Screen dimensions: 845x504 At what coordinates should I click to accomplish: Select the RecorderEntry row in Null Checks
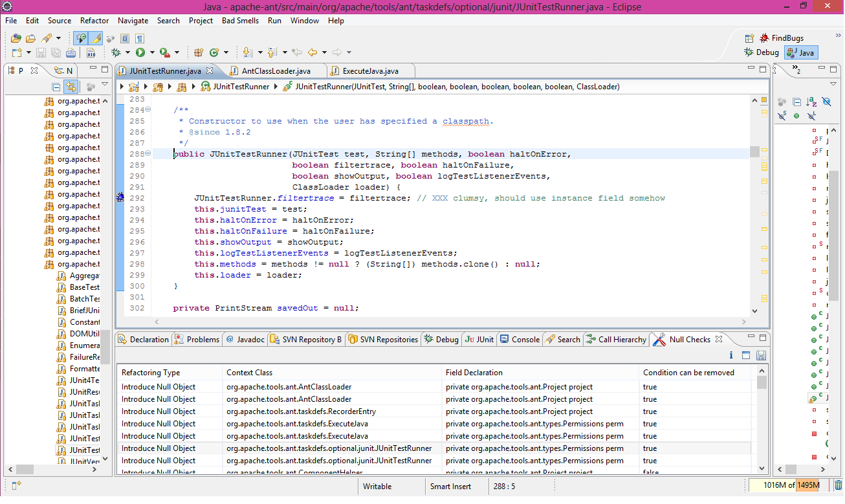[x=433, y=411]
